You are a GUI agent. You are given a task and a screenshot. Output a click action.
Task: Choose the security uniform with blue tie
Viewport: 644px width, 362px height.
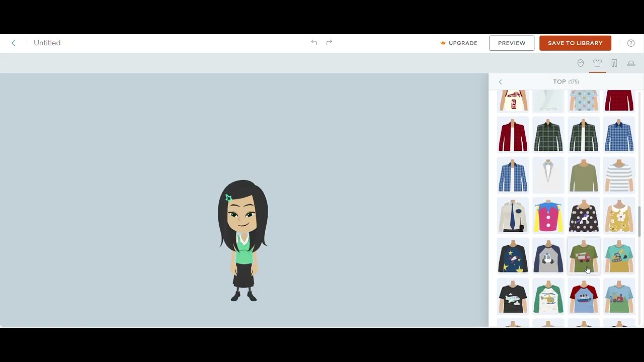pos(513,216)
